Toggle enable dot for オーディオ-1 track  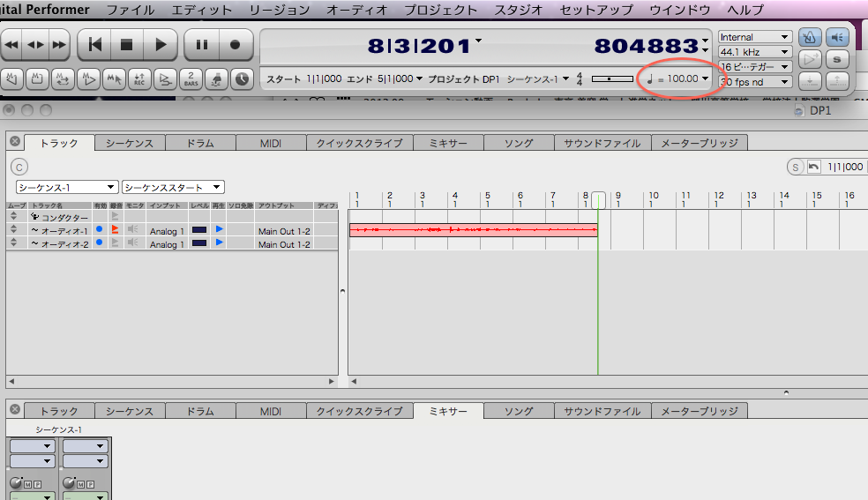[99, 229]
